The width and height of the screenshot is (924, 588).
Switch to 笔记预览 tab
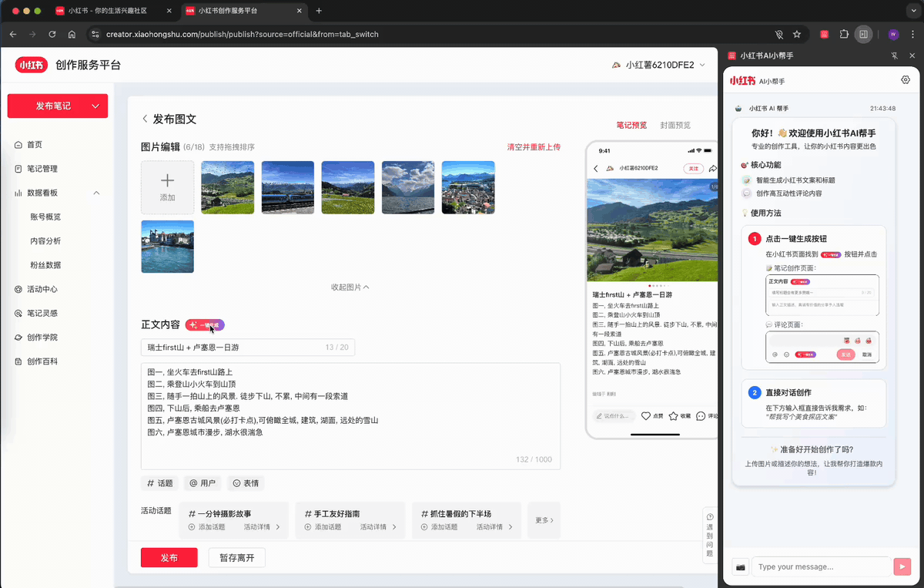pos(631,125)
